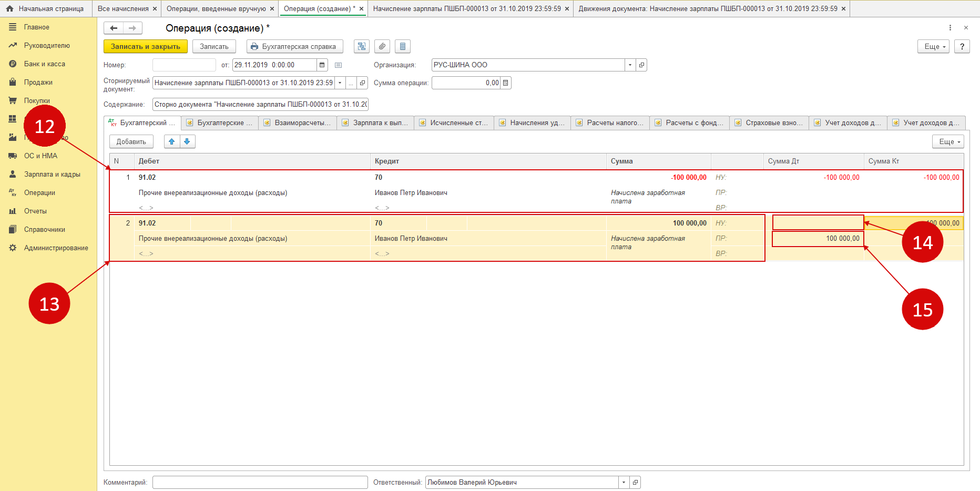Expand Ответственный dropdown list
This screenshot has width=980, height=491.
point(624,482)
